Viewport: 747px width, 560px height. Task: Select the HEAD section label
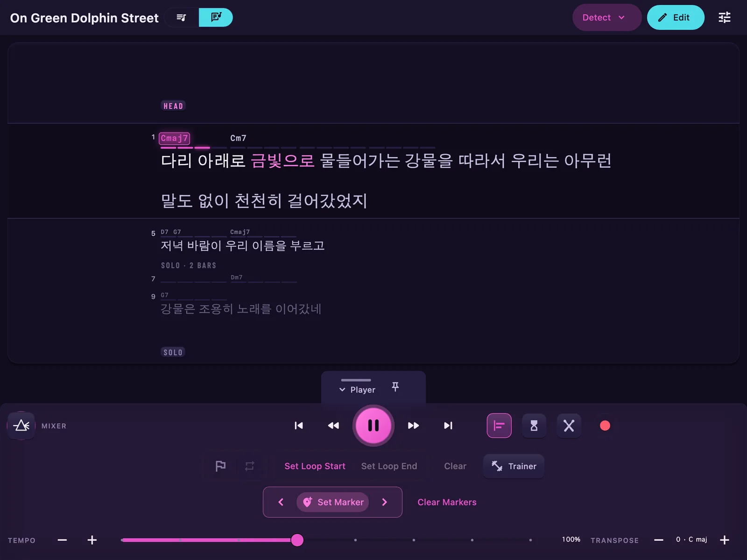point(173,106)
